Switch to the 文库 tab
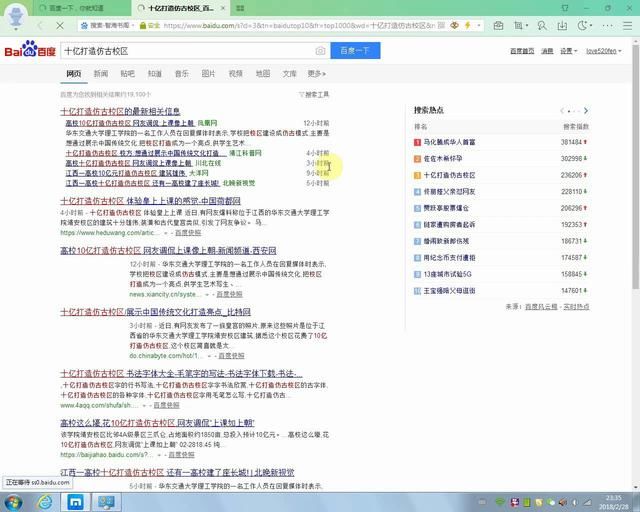This screenshot has width=640, height=512. pos(289,73)
